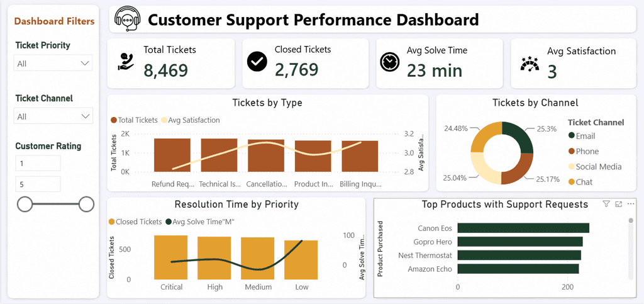Click the Avg Satisfaction gauge icon
Image resolution: width=644 pixels, height=304 pixels.
click(x=530, y=64)
